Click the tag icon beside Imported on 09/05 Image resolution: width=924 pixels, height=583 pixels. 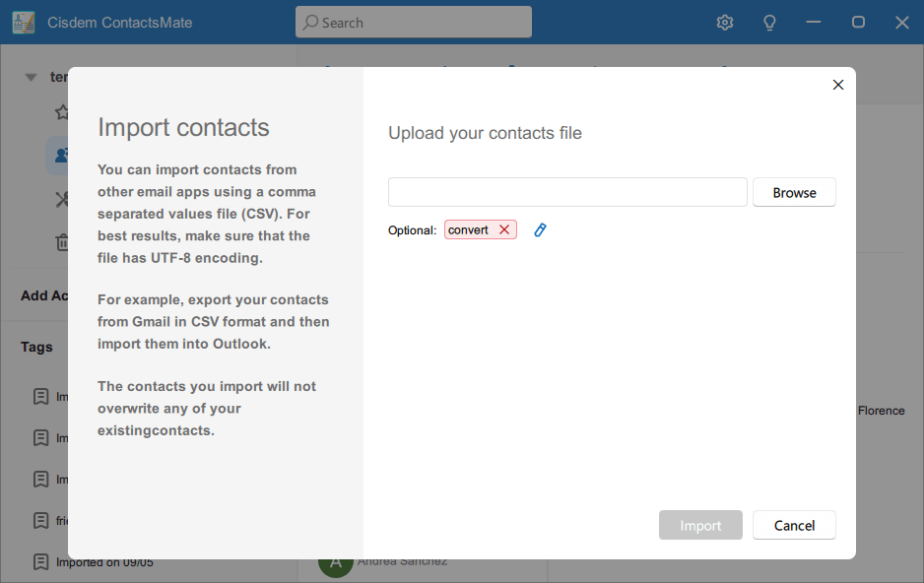pyautogui.click(x=40, y=561)
